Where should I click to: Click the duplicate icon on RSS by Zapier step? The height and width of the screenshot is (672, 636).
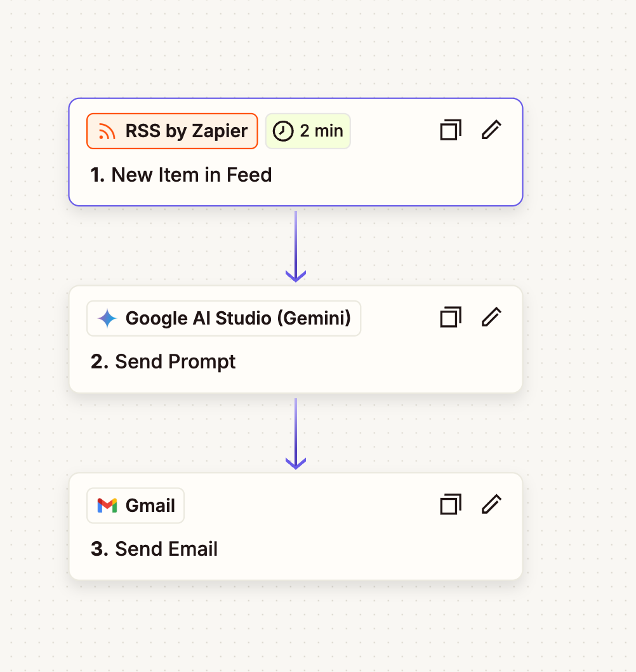[451, 130]
